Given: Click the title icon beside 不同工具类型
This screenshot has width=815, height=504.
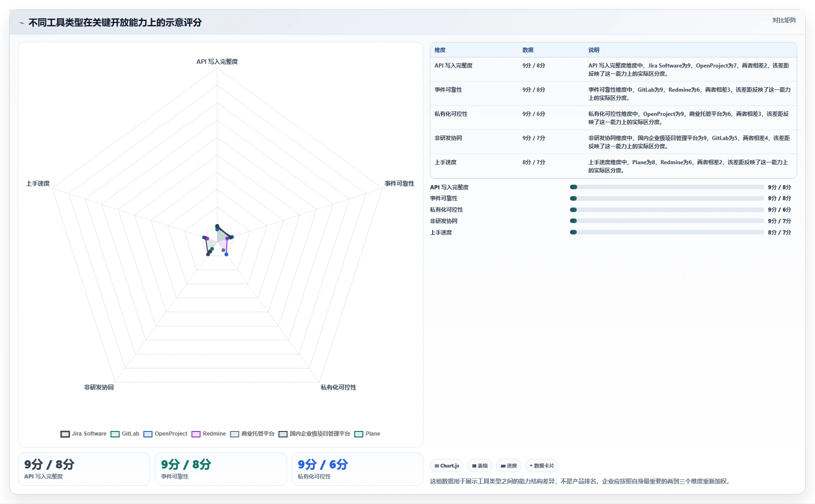Looking at the screenshot, I should 21,23.
